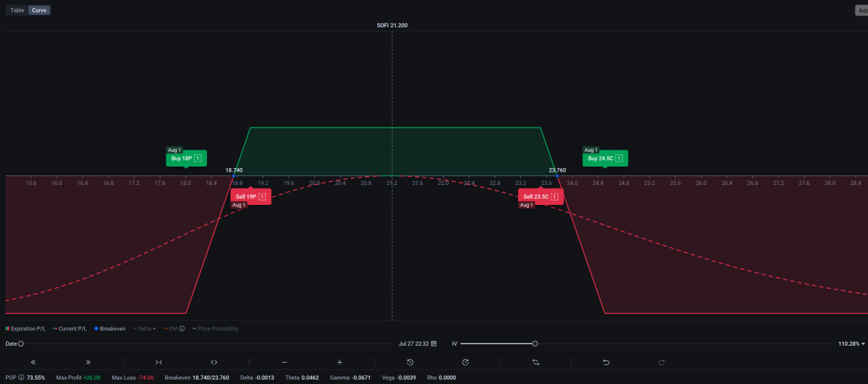868x384 pixels.
Task: Click the SOFI 21.200 price label
Action: coord(393,26)
